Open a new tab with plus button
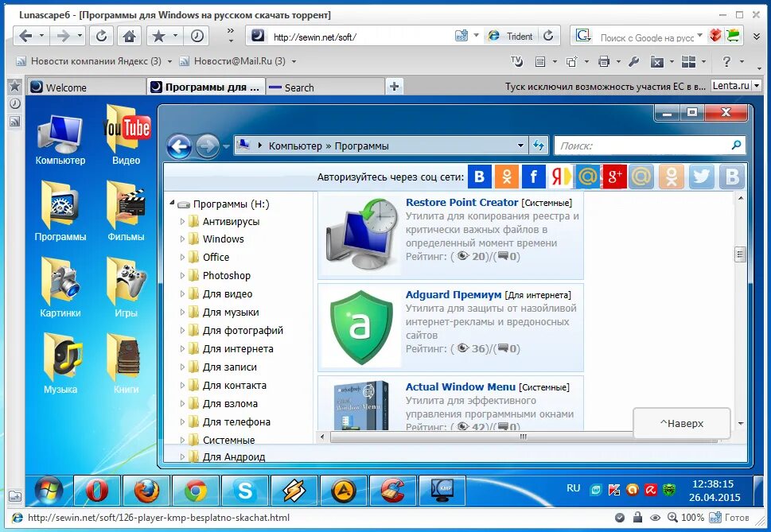Image resolution: width=771 pixels, height=532 pixels. [394, 87]
